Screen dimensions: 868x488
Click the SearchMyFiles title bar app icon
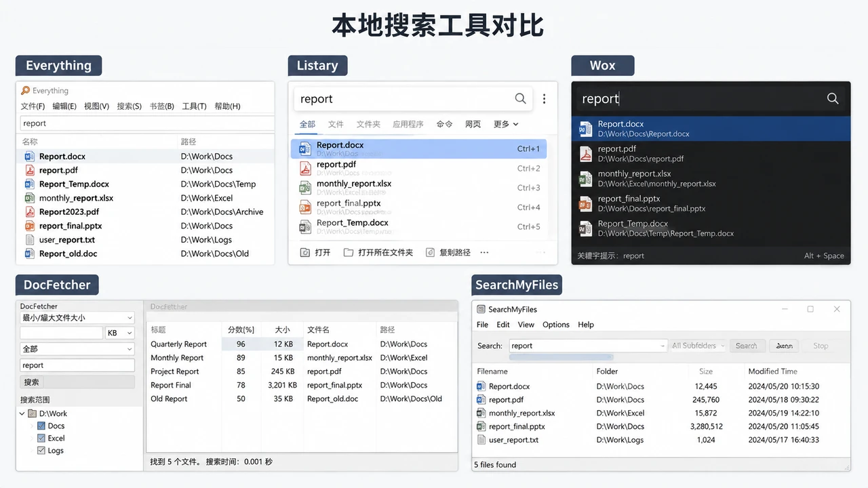(481, 310)
